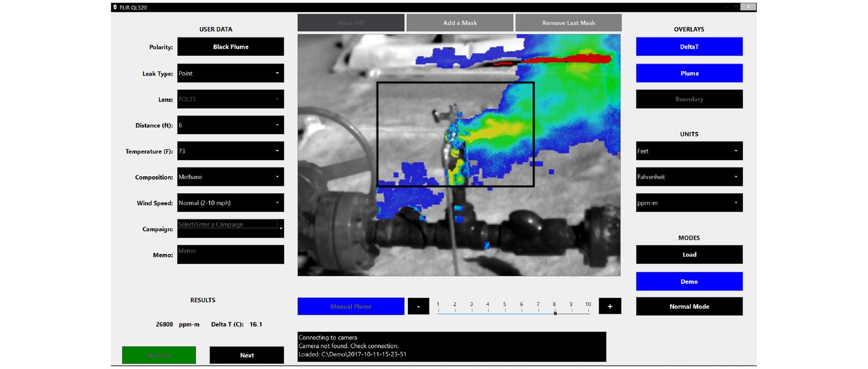The height and width of the screenshot is (369, 868).
Task: Open the Composition dropdown showing Methane
Action: click(x=231, y=177)
